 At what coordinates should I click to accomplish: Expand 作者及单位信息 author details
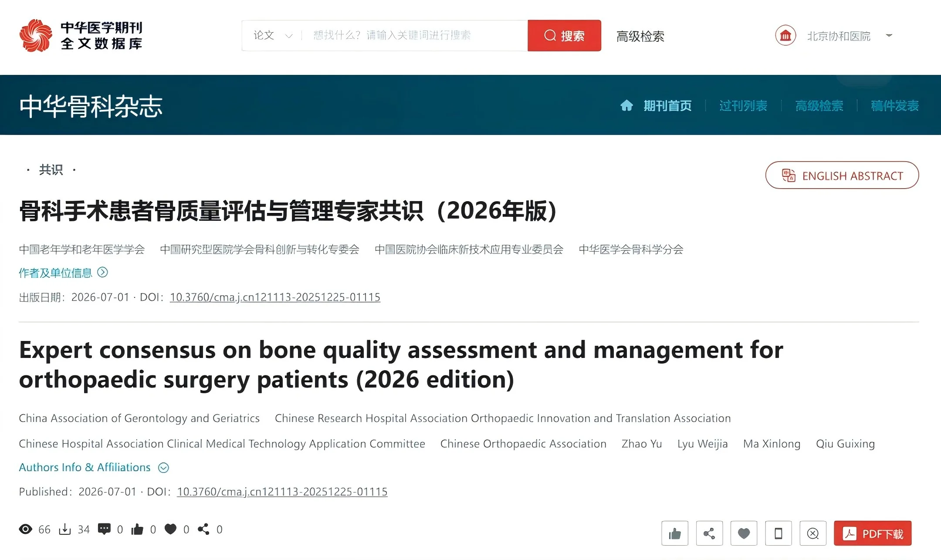coord(63,273)
